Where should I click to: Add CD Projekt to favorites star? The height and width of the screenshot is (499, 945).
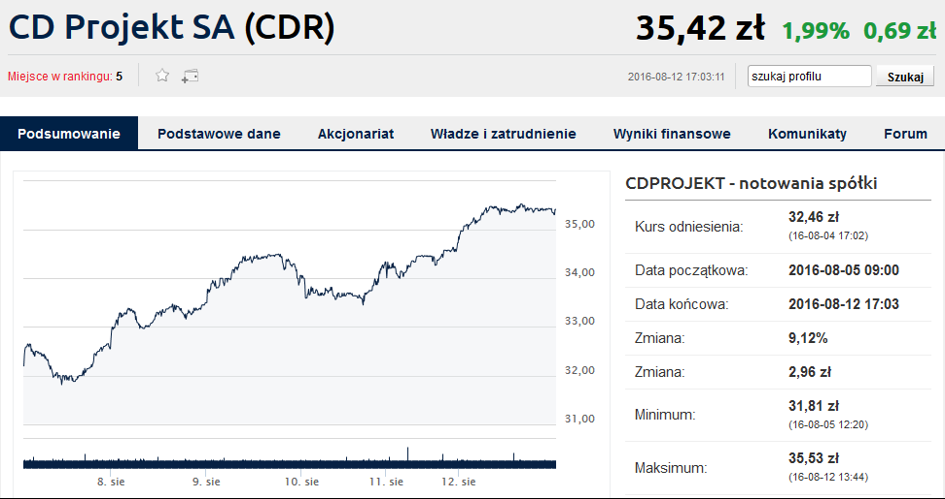(162, 75)
